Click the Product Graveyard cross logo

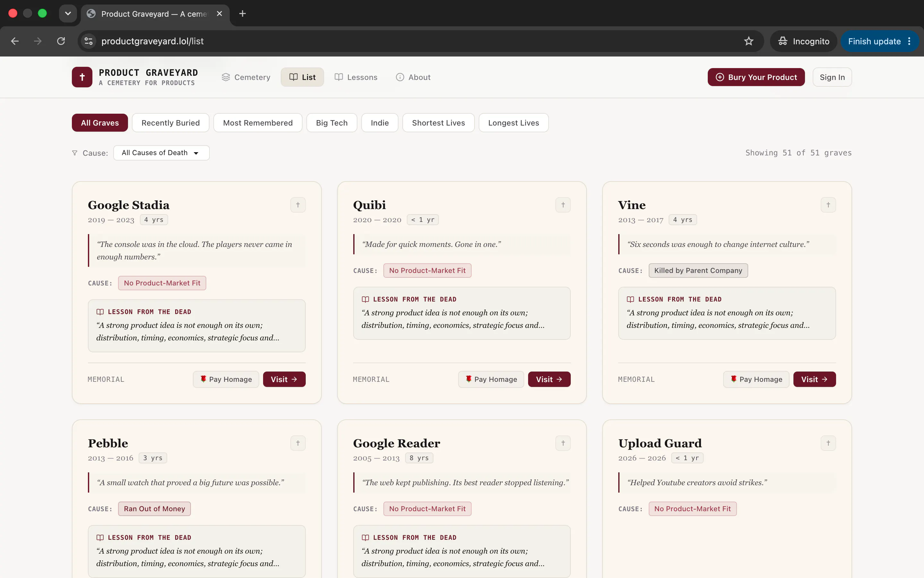(x=82, y=77)
